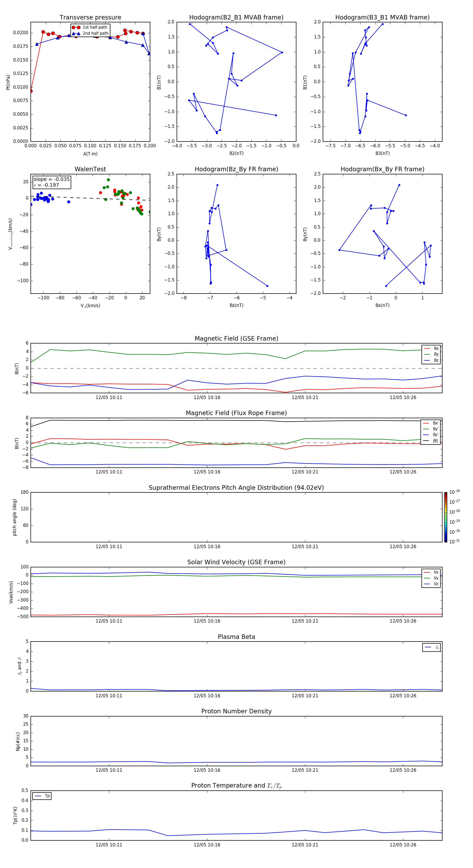
Task: Click the colorbar's bottom tick label, 10^-31
Action: (x=455, y=542)
